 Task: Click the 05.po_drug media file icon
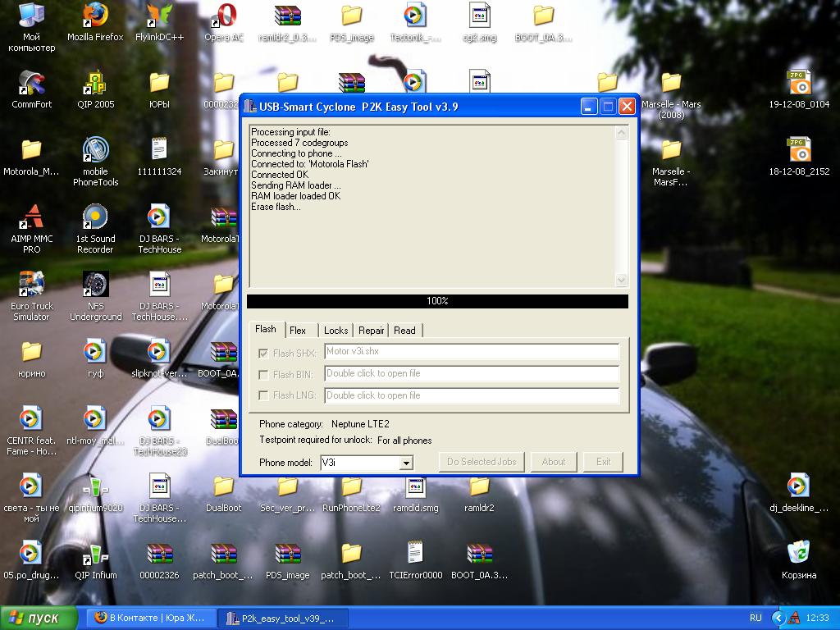tap(32, 560)
